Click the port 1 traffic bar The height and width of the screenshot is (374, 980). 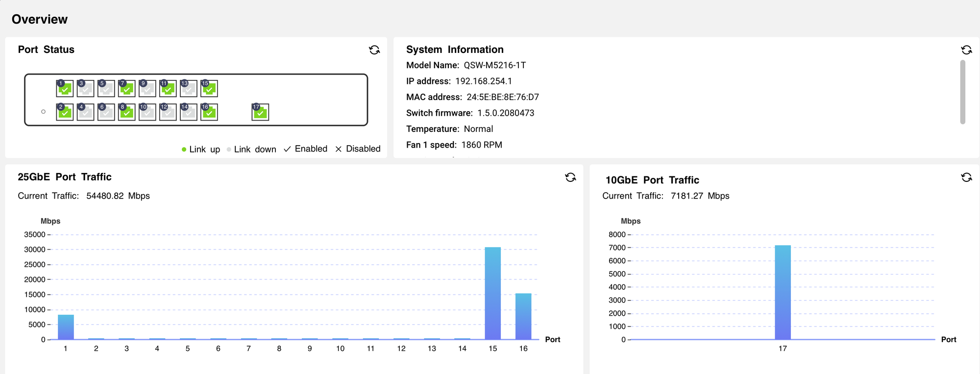[66, 327]
